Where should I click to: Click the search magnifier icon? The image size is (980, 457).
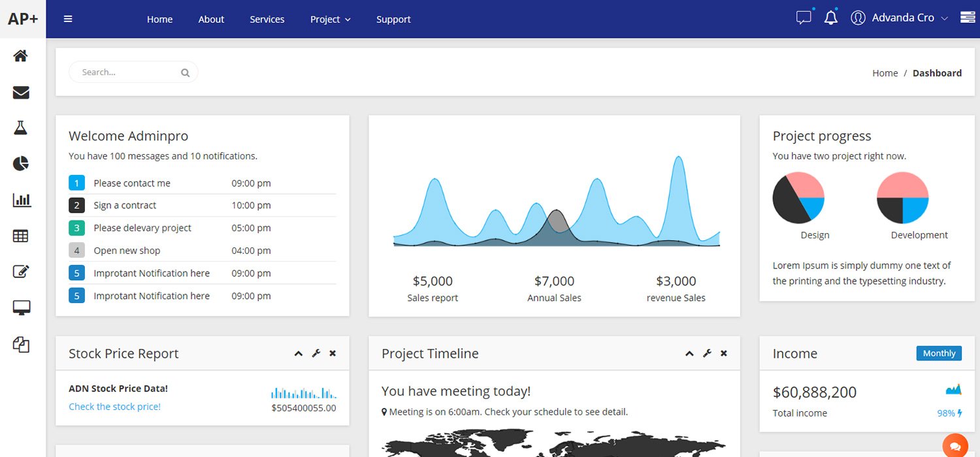click(x=186, y=72)
